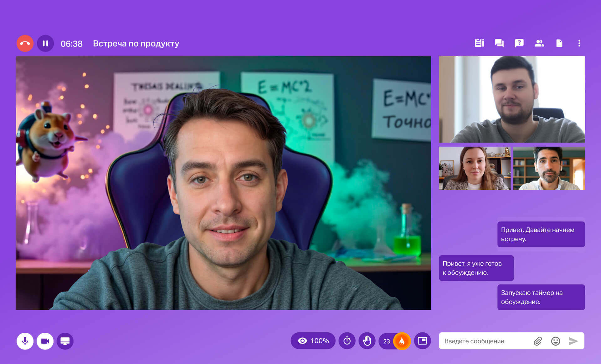The height and width of the screenshot is (364, 601).
Task: Mute the microphone
Action: [25, 341]
